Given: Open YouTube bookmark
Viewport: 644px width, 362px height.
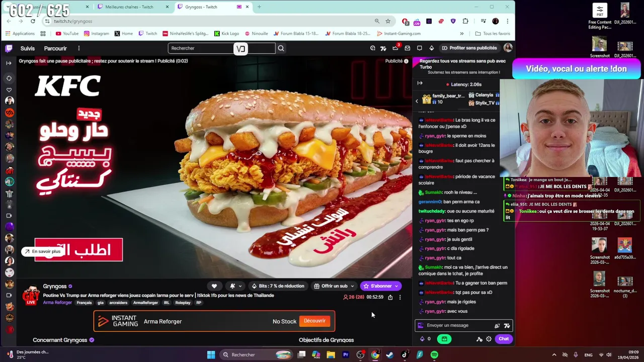Looking at the screenshot, I should point(67,34).
